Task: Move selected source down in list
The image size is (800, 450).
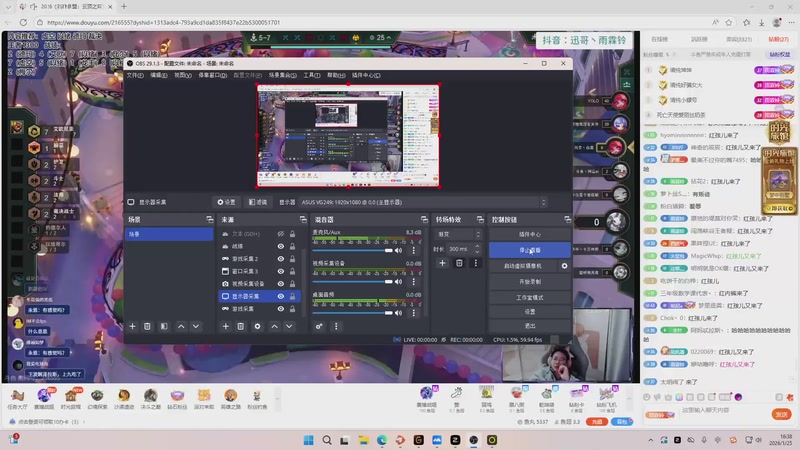Action: click(289, 327)
